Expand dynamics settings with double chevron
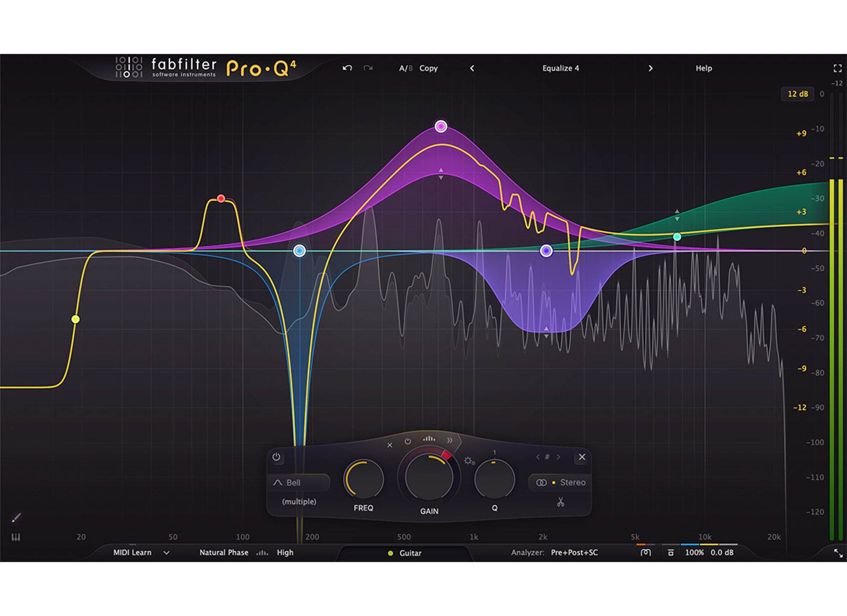This screenshot has height=616, width=847. tap(450, 440)
